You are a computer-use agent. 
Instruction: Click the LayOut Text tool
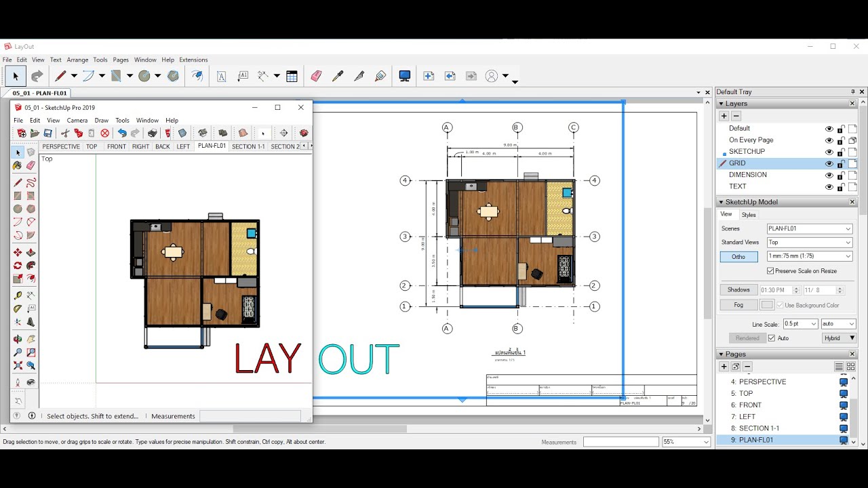coord(221,77)
